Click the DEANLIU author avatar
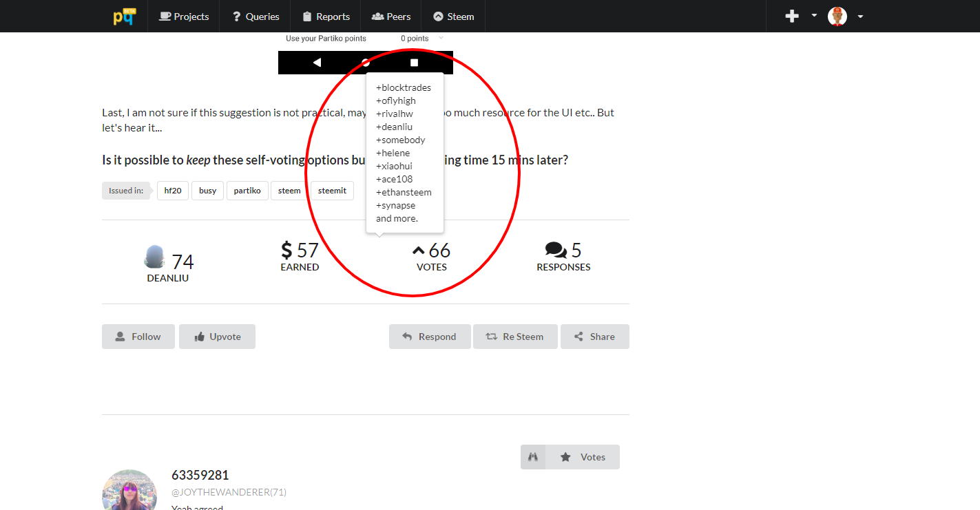 (x=155, y=257)
